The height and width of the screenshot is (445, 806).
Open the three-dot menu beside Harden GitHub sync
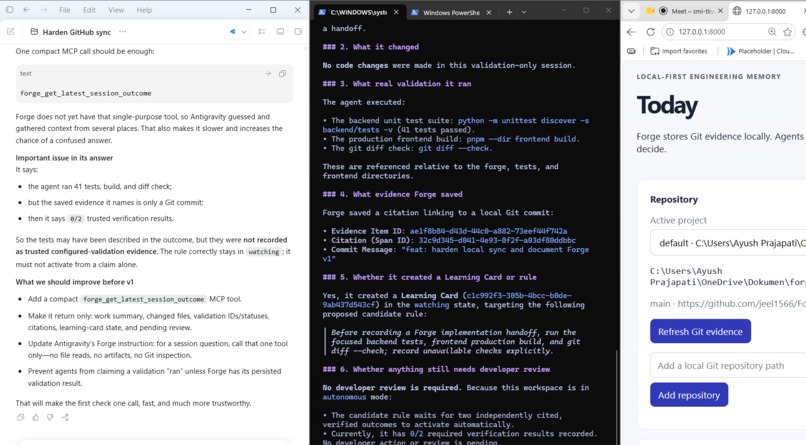[x=122, y=32]
